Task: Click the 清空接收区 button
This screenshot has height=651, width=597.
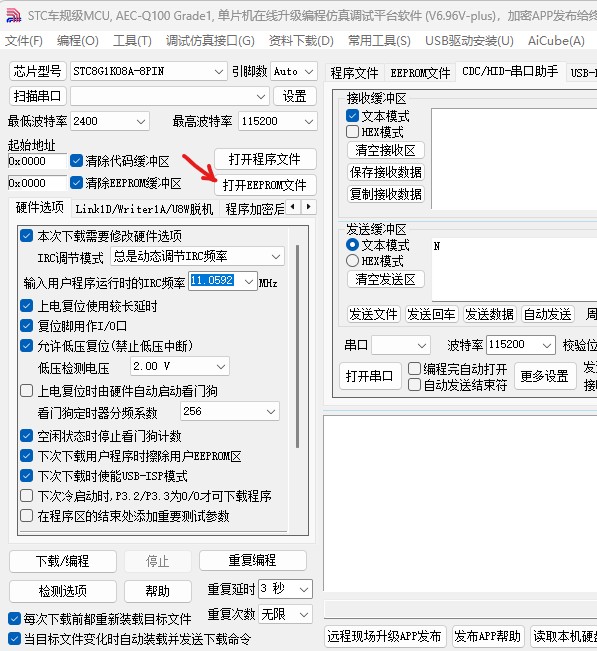Action: tap(385, 150)
